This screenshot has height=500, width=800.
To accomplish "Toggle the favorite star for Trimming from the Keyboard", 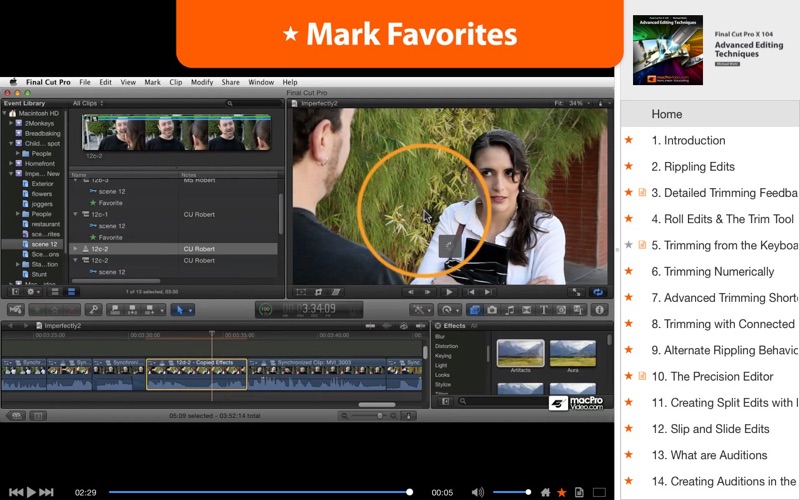I will tap(629, 245).
